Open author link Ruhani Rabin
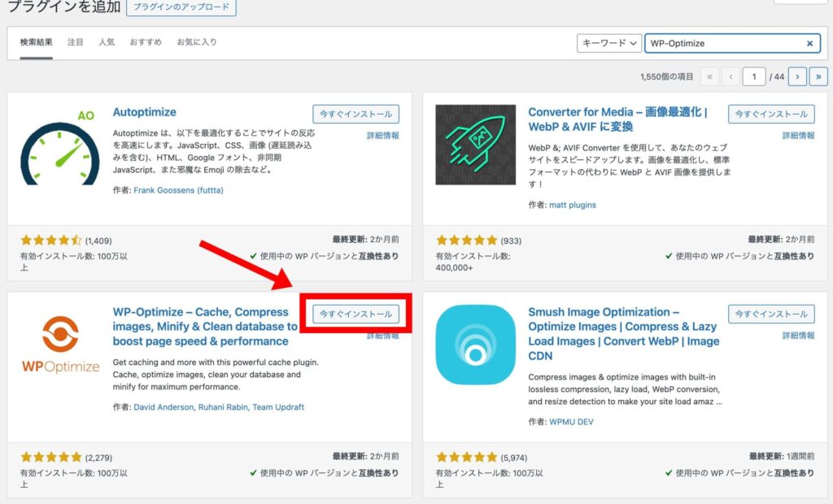Screen dimensions: 833x504 point(223,407)
